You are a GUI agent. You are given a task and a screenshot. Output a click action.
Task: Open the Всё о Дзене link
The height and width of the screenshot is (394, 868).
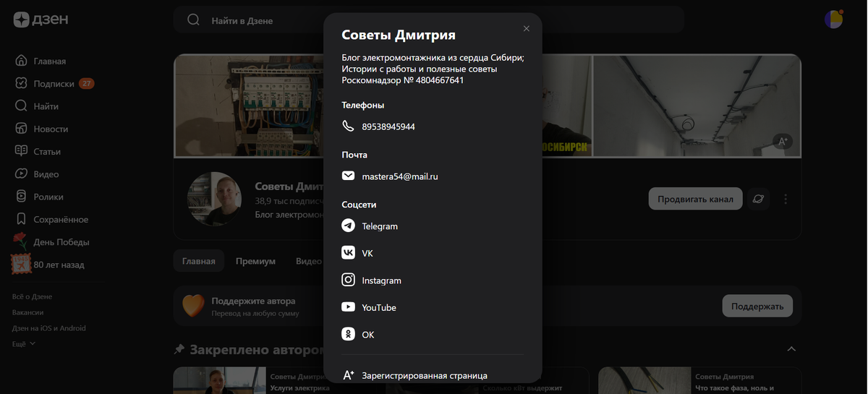[33, 296]
